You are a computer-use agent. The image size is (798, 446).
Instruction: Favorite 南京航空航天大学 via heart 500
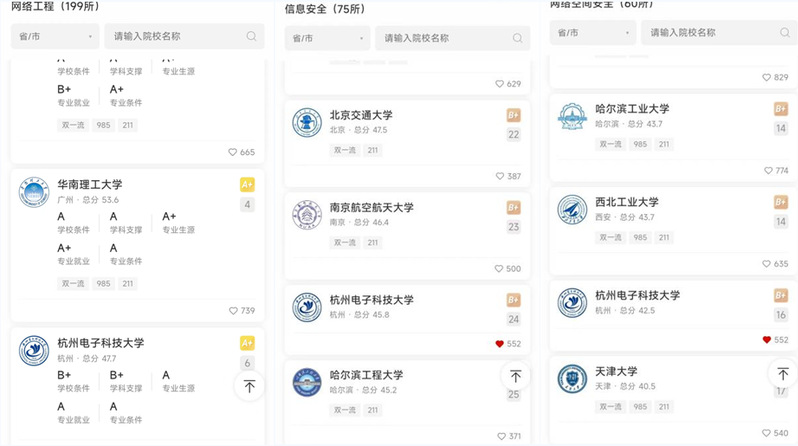coord(499,269)
